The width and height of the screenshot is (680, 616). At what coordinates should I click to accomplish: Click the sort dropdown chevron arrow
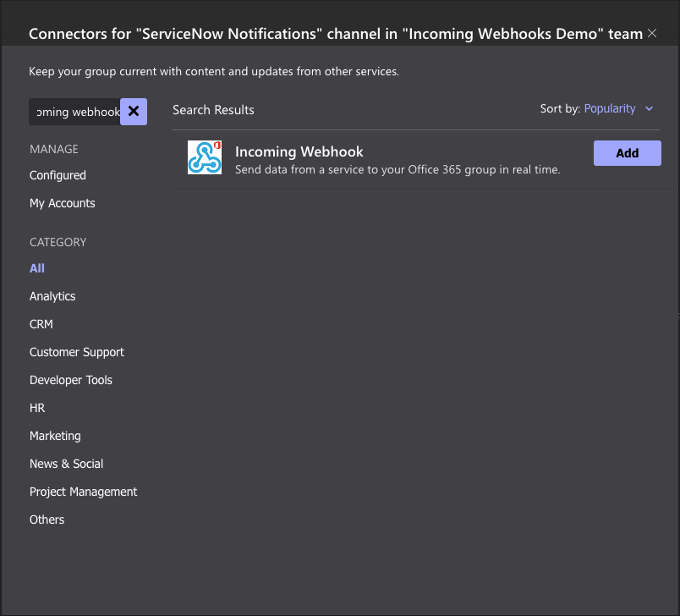point(650,108)
